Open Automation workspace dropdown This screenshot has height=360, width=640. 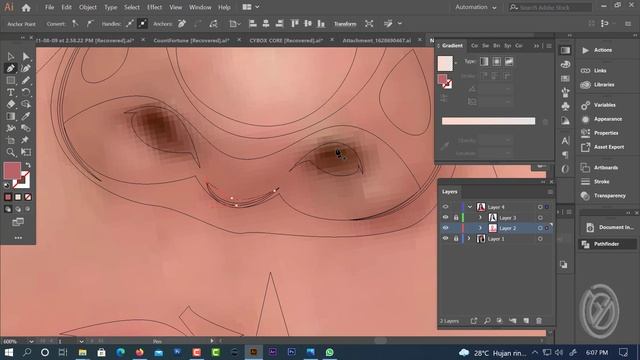[x=476, y=7]
